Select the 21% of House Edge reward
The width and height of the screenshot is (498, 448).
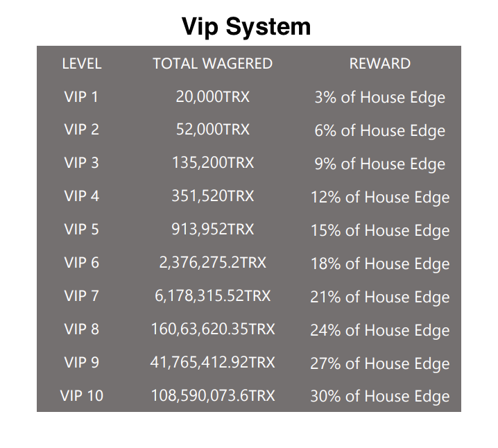[x=380, y=298]
